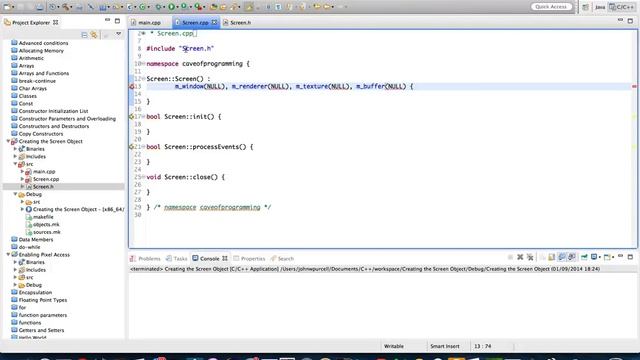Maximize the editor area
The height and width of the screenshot is (360, 640).
[x=630, y=20]
